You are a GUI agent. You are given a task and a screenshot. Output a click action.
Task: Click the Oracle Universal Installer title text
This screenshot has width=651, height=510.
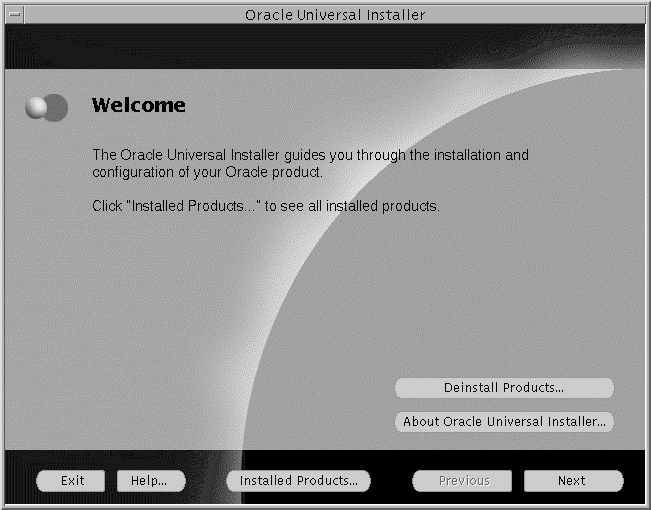point(335,15)
